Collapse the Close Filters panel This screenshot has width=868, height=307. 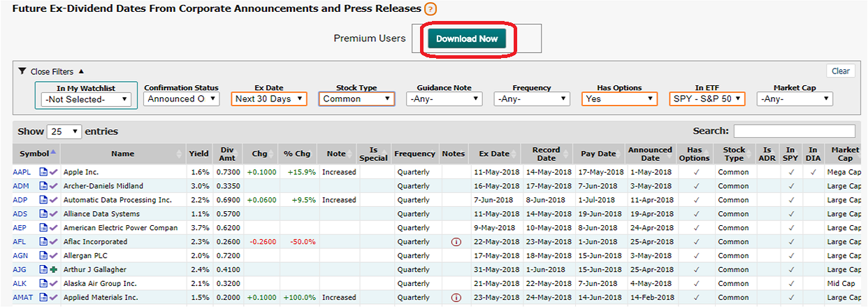(x=51, y=71)
